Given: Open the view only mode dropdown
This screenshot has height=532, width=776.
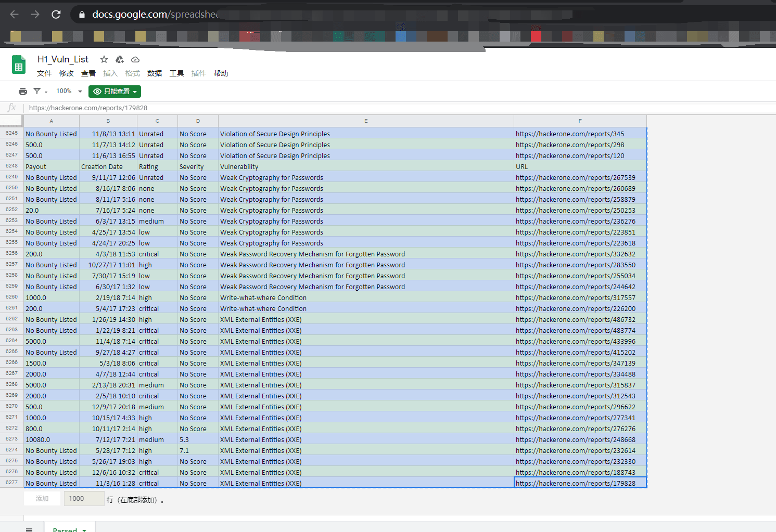Looking at the screenshot, I should click(x=115, y=92).
